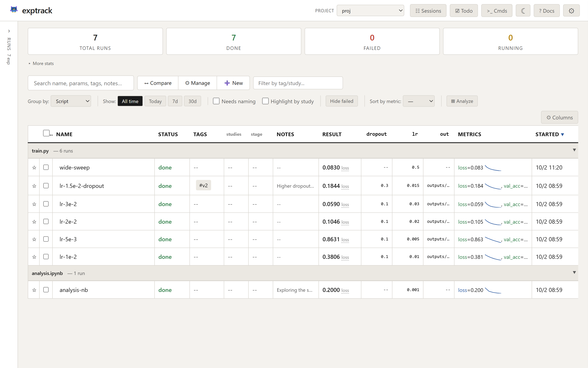Viewport: 588px width, 368px height.
Task: Show runs from Today
Action: [155, 101]
